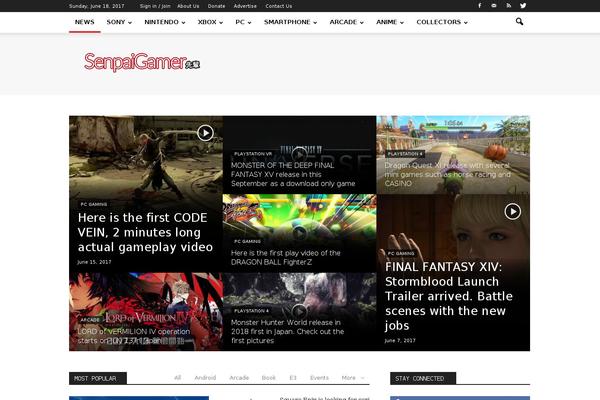The height and width of the screenshot is (400, 600).
Task: Expand the Arcade navigation menu
Action: click(x=346, y=22)
